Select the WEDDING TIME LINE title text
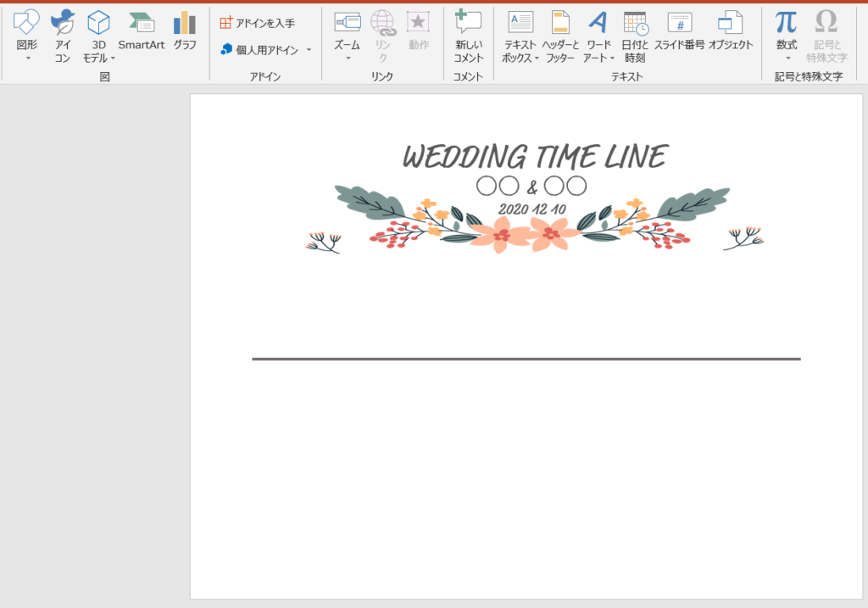 tap(534, 157)
